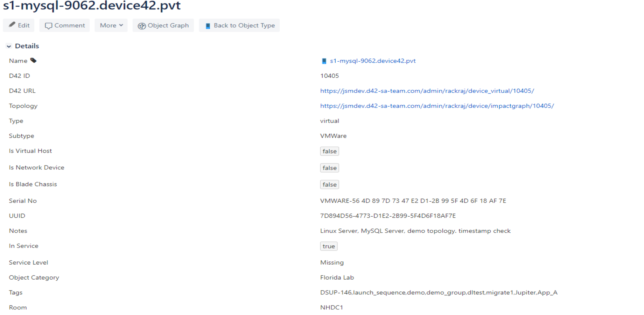Click the Notes attribute label
This screenshot has height=315, width=644.
tap(18, 231)
